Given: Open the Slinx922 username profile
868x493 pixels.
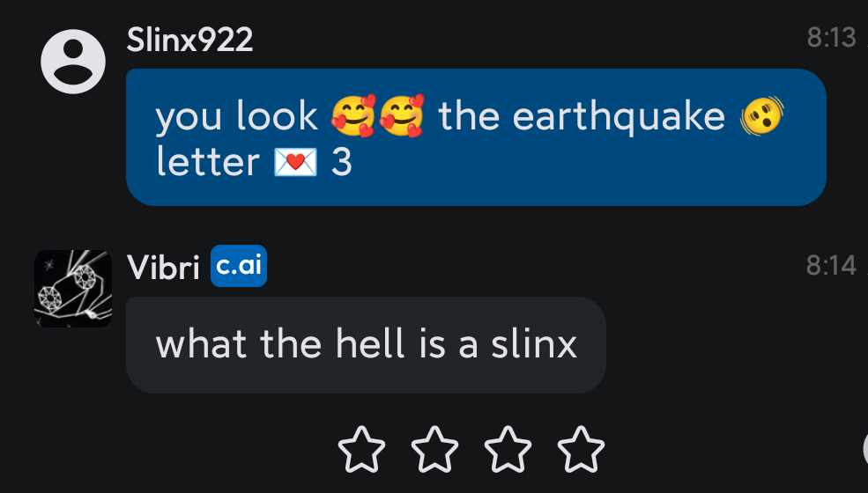Looking at the screenshot, I should pos(190,39).
